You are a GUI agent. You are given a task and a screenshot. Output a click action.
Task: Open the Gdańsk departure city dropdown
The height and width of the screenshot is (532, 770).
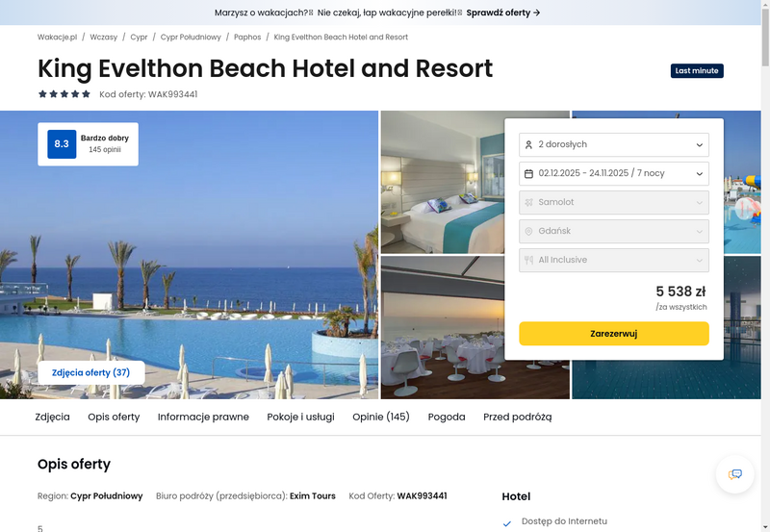[614, 231]
